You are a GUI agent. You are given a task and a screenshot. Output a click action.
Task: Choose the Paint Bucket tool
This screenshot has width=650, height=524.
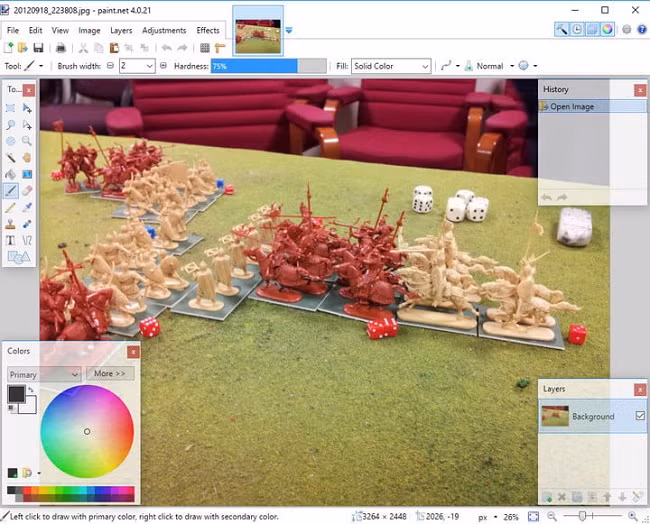11,174
